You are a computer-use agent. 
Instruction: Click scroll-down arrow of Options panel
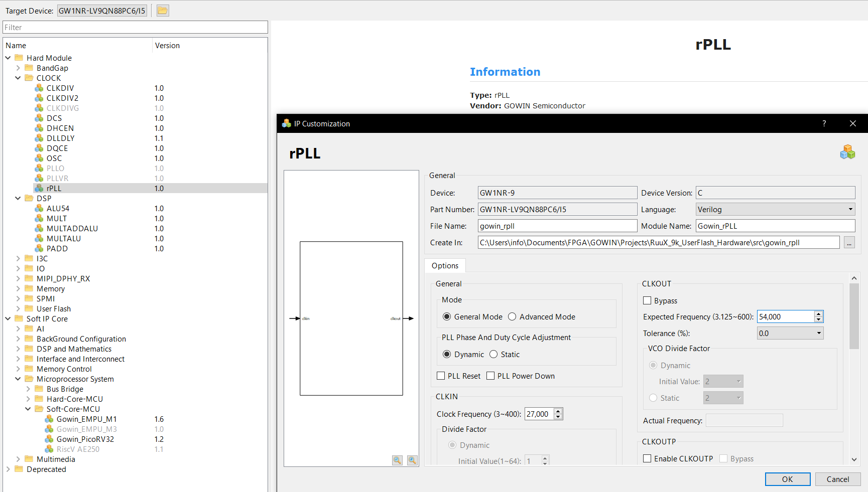[x=854, y=459]
